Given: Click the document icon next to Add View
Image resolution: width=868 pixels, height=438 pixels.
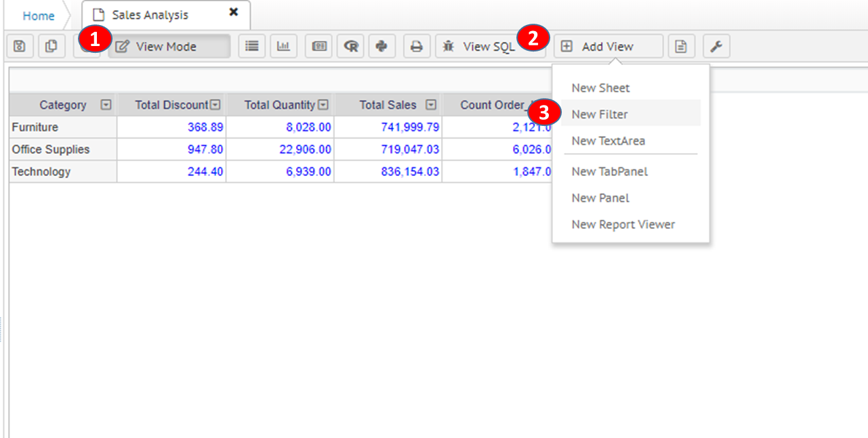Looking at the screenshot, I should (x=682, y=46).
